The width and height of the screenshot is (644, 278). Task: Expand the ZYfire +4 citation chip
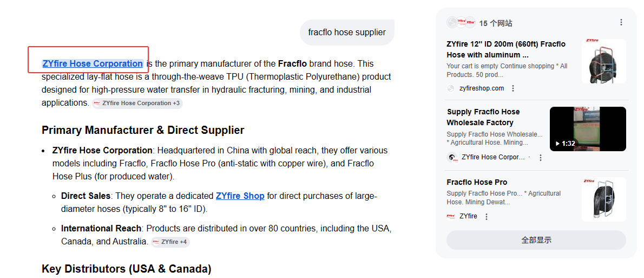pos(170,242)
